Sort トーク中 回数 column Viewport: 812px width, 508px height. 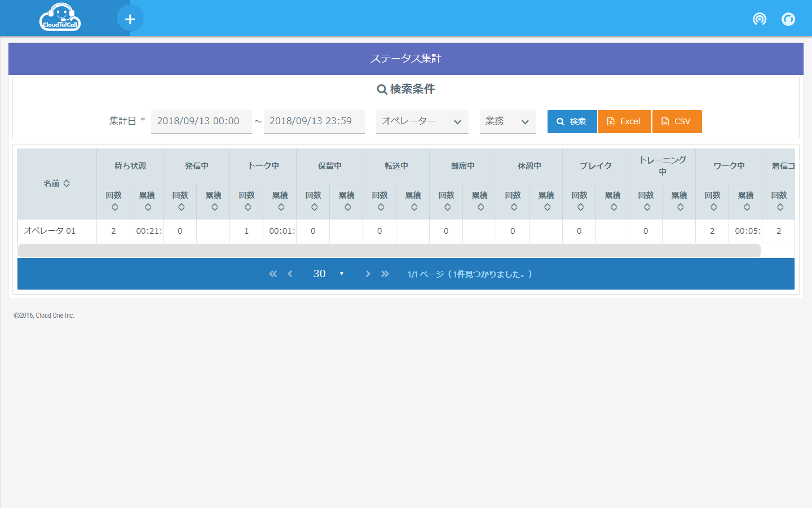[x=246, y=201]
